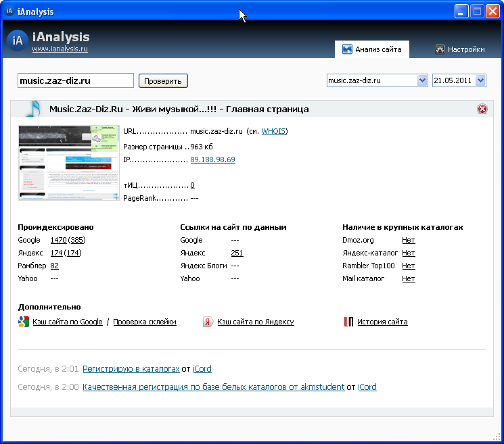
Task: Click the Google colored icon
Action: tap(24, 322)
